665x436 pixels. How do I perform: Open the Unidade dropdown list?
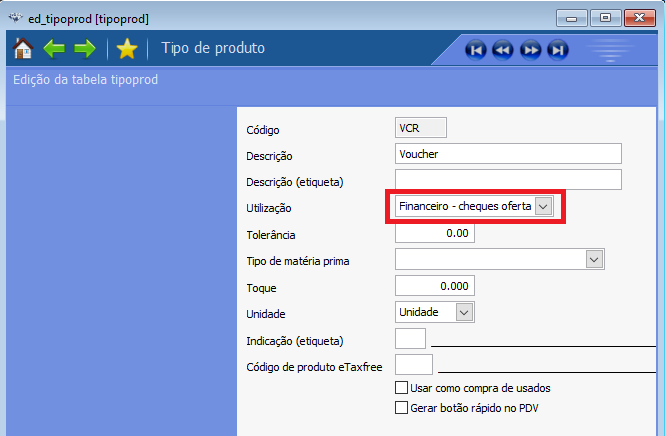point(463,312)
